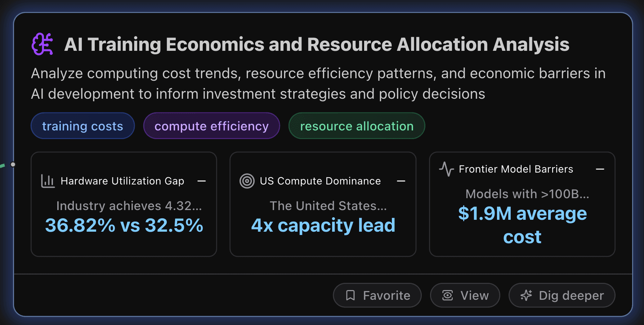
Task: Click the View button
Action: [465, 295]
